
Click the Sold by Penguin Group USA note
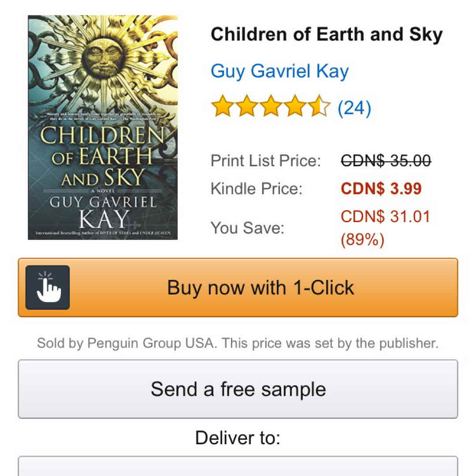pyautogui.click(x=238, y=343)
